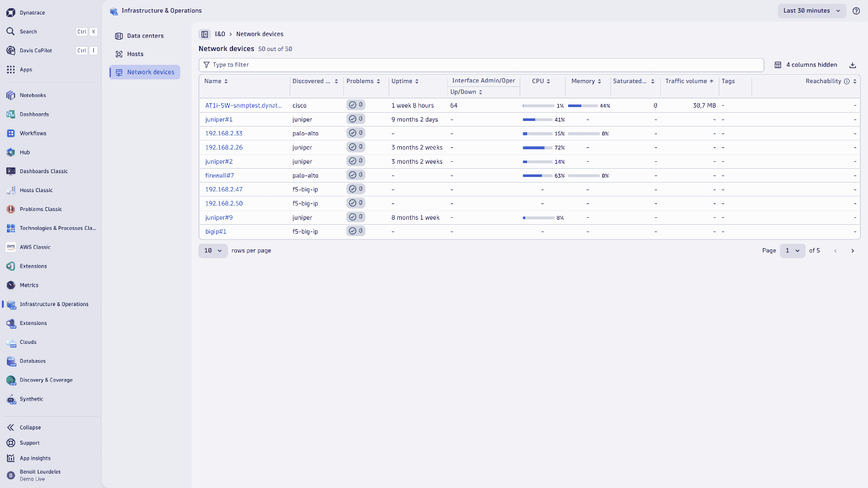
Task: Open Hosts Classic
Action: 36,190
